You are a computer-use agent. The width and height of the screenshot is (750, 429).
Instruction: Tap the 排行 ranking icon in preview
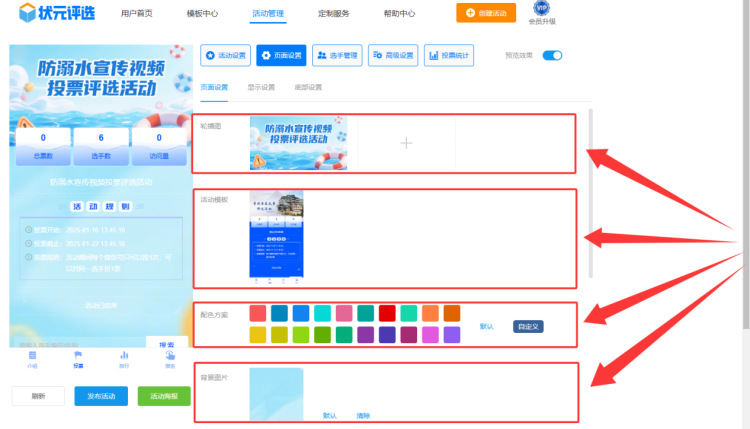(124, 359)
